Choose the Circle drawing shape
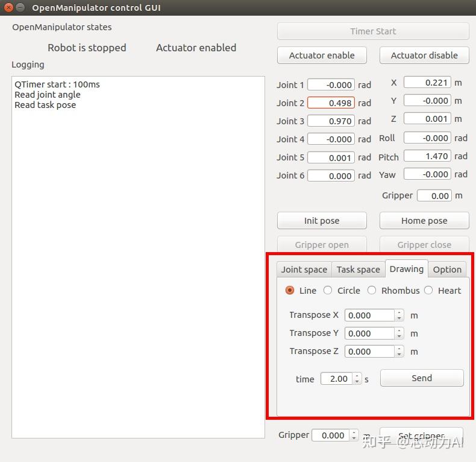Image resolution: width=476 pixels, height=462 pixels. click(328, 290)
